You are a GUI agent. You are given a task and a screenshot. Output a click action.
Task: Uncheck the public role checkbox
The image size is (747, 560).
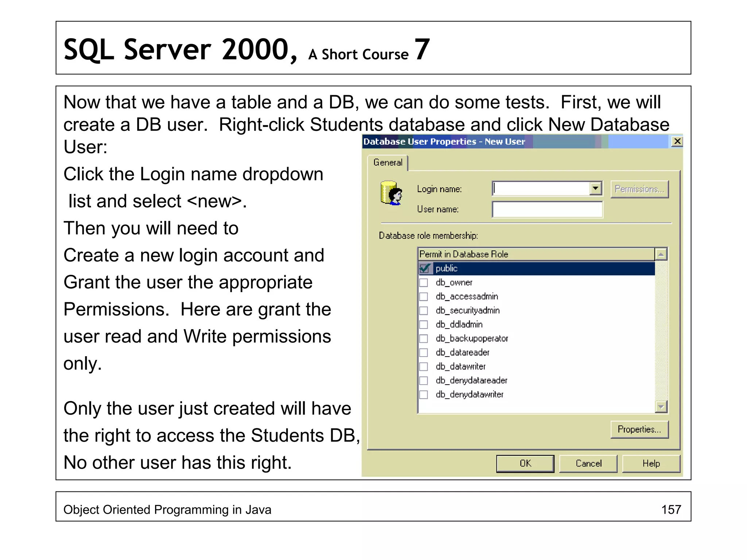pyautogui.click(x=424, y=269)
